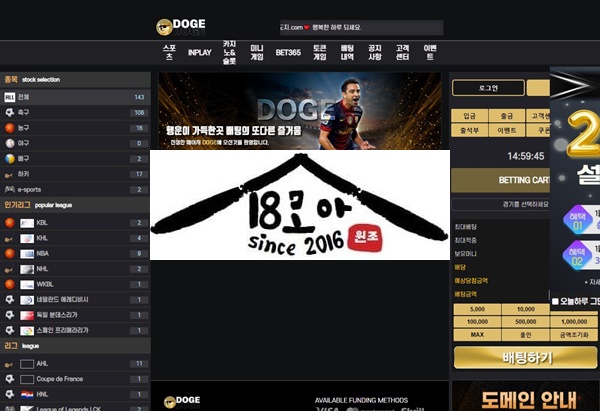Screen dimensions: 600x411
Task: Click the volleyball icon in sport list
Action: 10,158
